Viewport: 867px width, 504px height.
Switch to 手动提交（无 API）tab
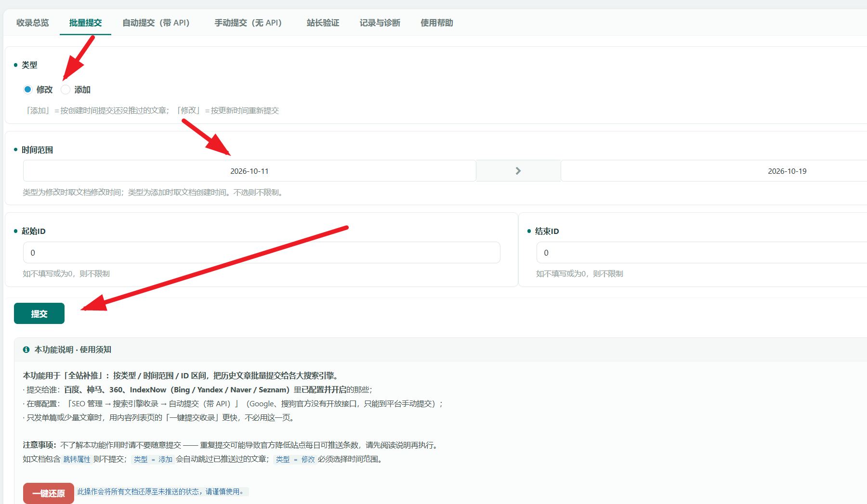click(249, 23)
